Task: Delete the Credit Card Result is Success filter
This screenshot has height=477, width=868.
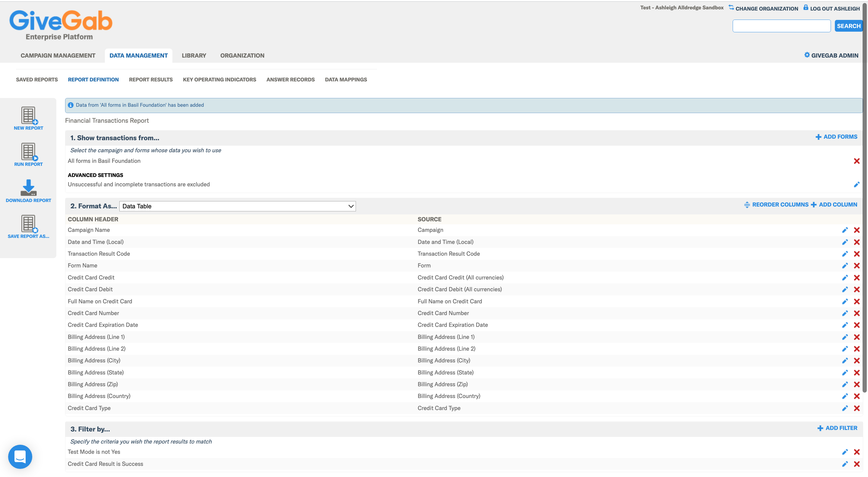Action: pos(857,464)
